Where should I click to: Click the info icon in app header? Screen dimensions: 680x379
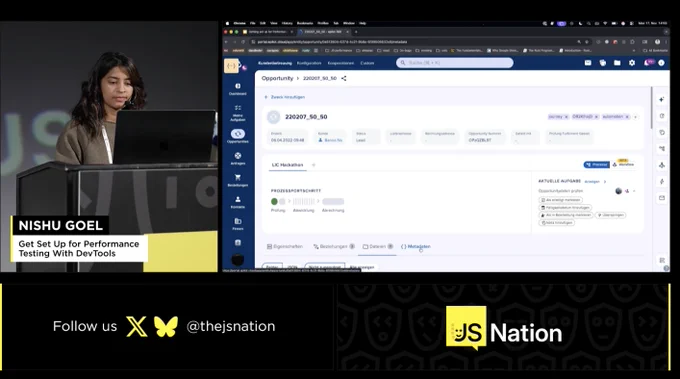point(661,63)
